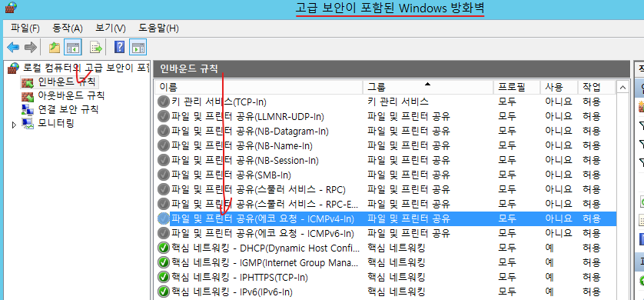Expand the 모니터링 tree node arrow
Viewport: 644px width, 300px height.
15,124
